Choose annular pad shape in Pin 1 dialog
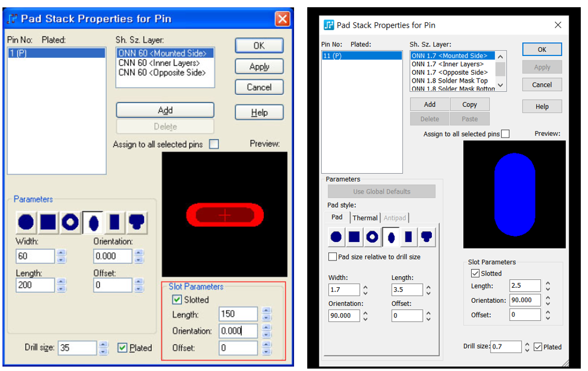The height and width of the screenshot is (371, 588). coord(70,223)
